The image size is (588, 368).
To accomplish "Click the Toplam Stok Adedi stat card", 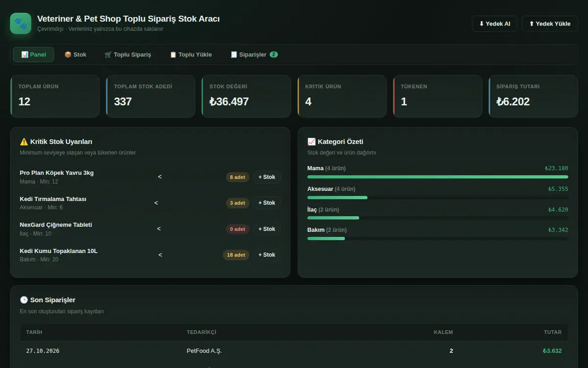I will [x=150, y=96].
